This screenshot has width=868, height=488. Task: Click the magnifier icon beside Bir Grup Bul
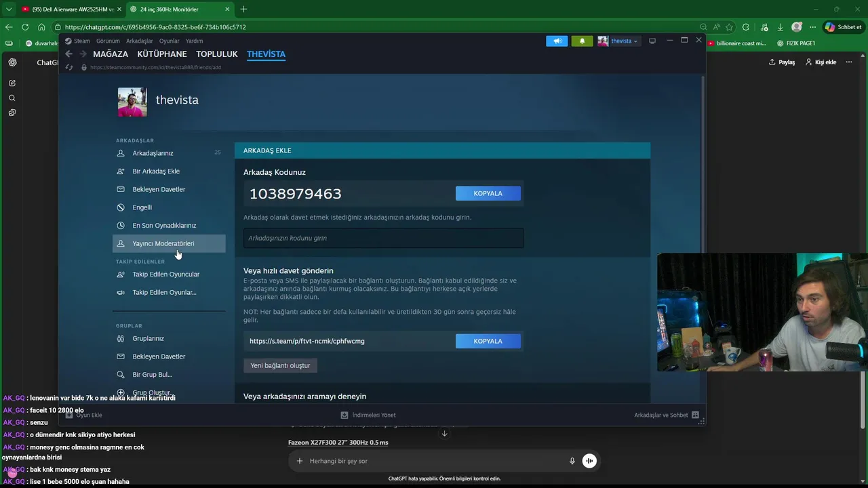tap(121, 375)
